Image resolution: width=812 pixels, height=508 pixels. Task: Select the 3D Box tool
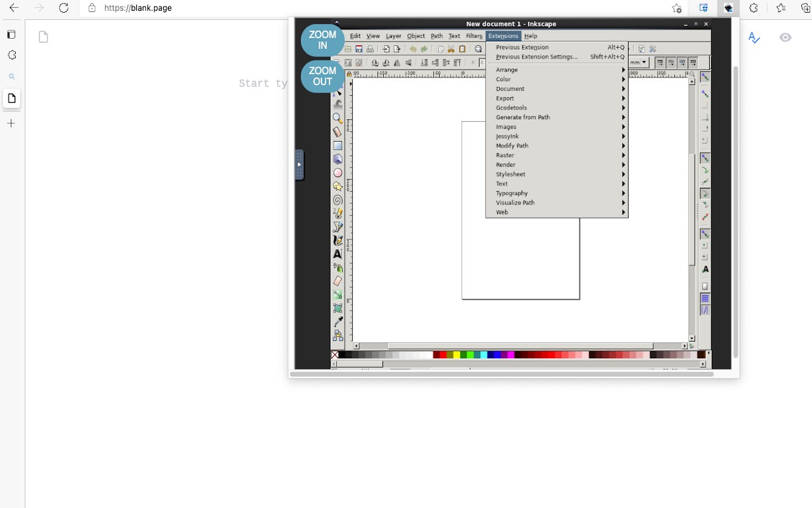[337, 159]
